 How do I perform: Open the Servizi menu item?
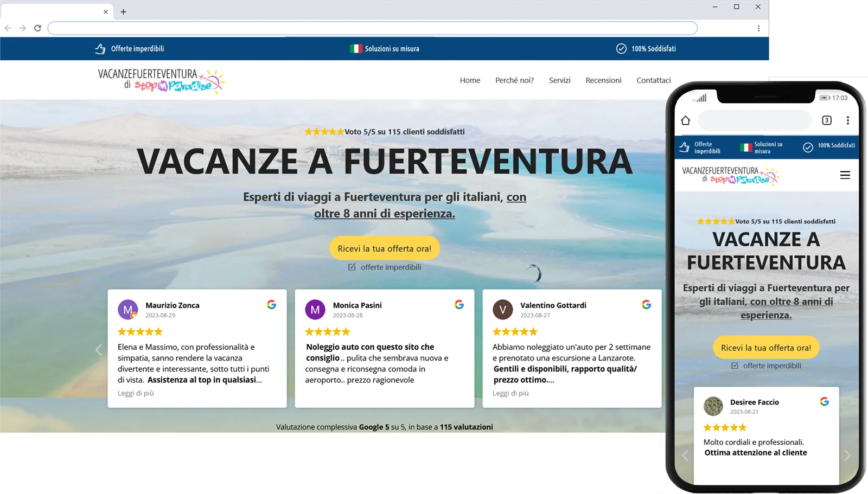click(559, 80)
